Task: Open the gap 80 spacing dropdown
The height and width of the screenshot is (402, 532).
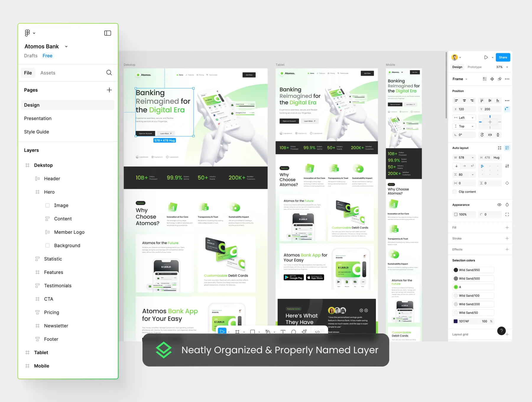Action: (x=472, y=175)
